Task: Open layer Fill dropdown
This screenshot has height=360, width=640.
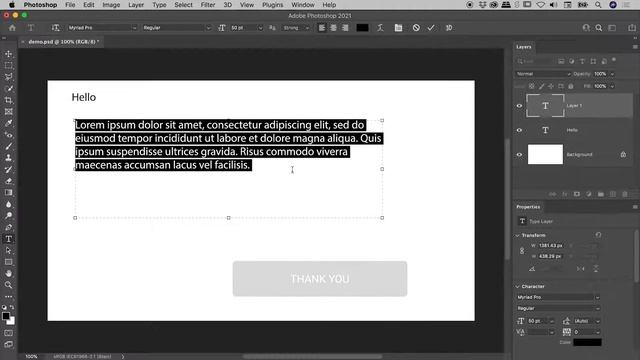Action: click(x=612, y=86)
